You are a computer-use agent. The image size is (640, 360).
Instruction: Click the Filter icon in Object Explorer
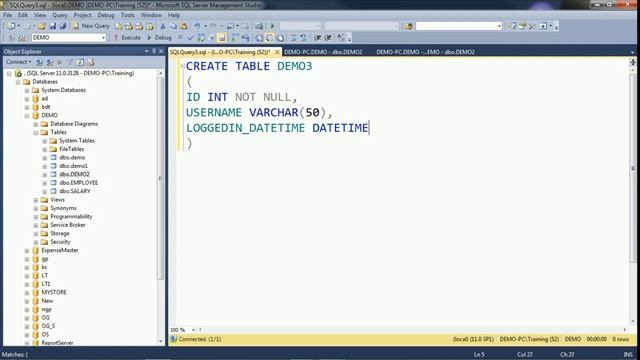[x=70, y=62]
